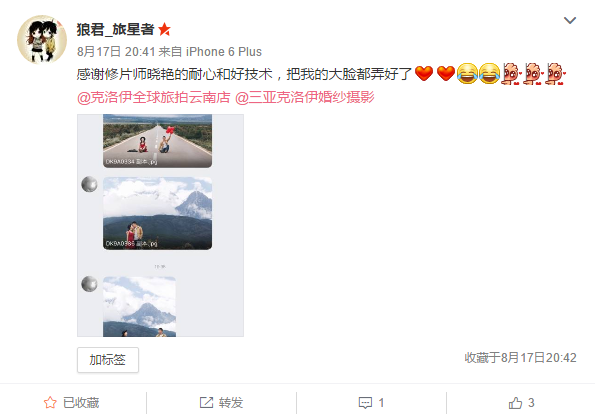Open the 狼君_旅星者 username link
The width and height of the screenshot is (595, 418).
115,29
